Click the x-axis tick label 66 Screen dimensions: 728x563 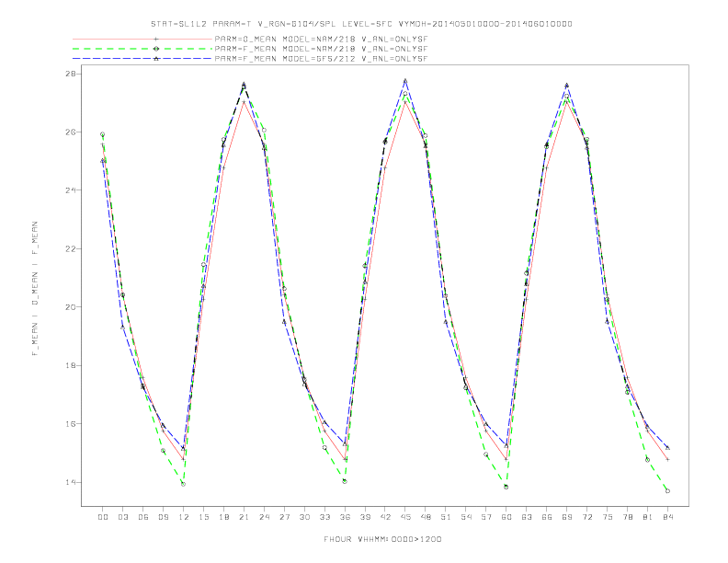547,517
